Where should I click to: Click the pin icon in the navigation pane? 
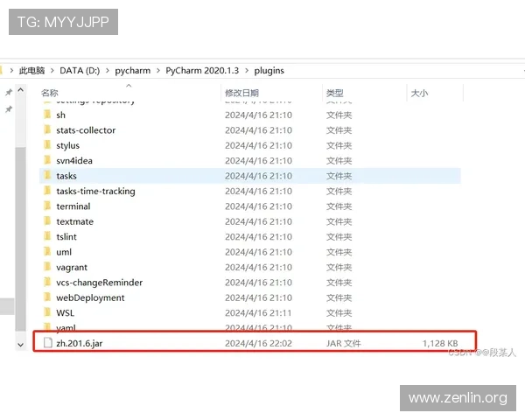pos(9,93)
